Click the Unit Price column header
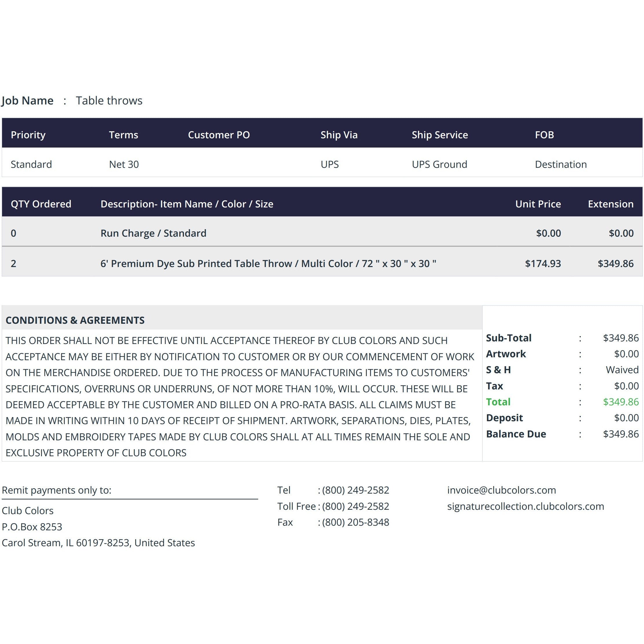The image size is (644, 644). [x=538, y=204]
